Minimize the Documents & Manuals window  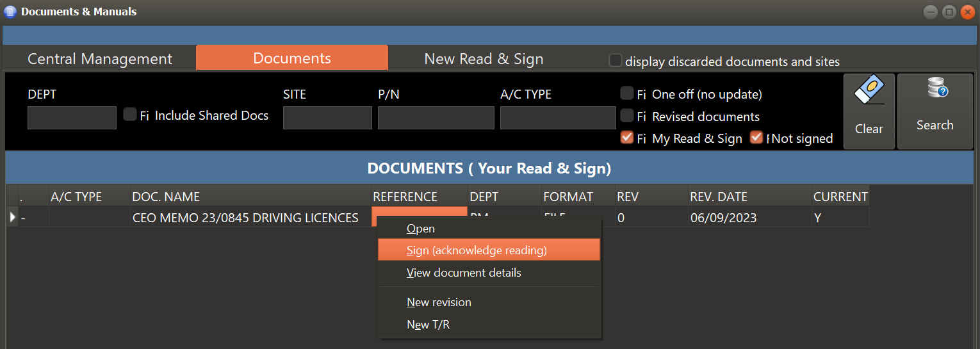tap(930, 12)
